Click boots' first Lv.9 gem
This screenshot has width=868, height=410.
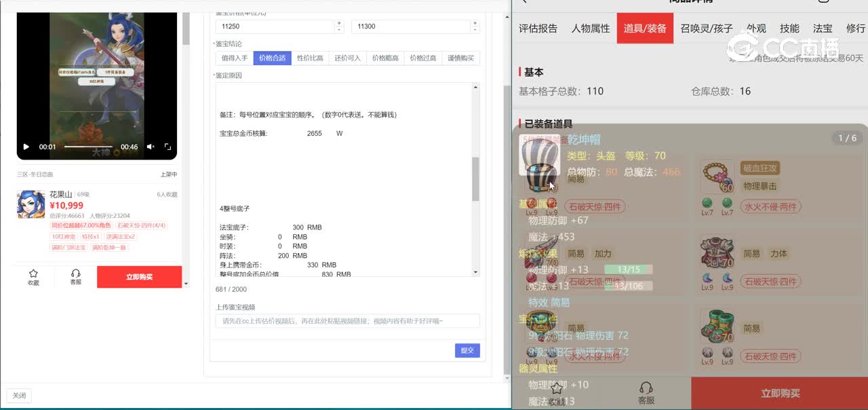tap(707, 352)
